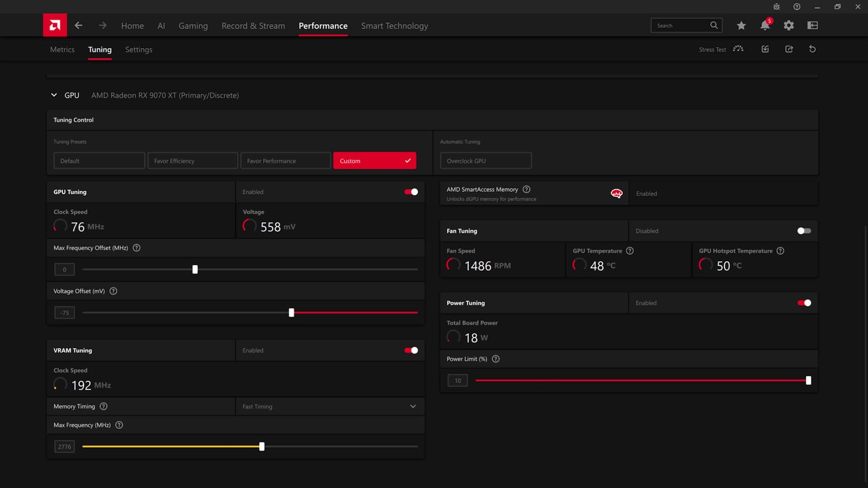
Task: Click the Power Limit 10 value box
Action: click(458, 381)
